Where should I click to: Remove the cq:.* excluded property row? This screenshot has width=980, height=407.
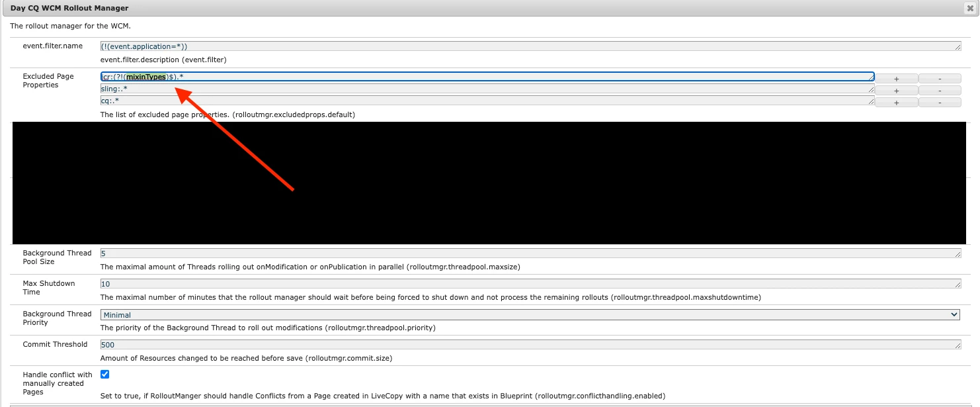pos(940,103)
